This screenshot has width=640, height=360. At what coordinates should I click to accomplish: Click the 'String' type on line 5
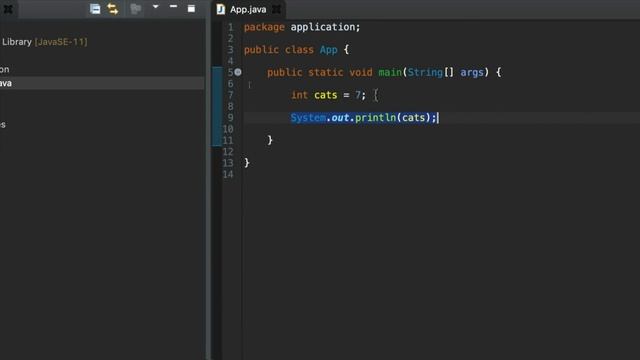[x=425, y=72]
